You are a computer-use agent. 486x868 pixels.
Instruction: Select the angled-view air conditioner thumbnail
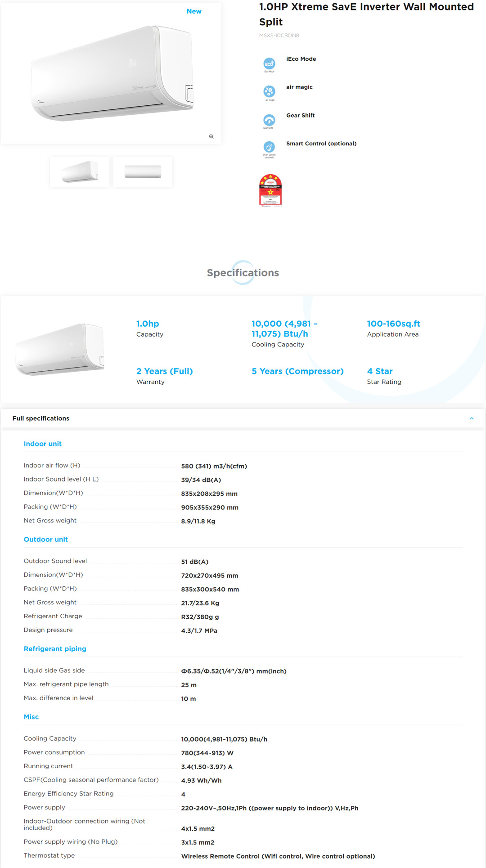tap(80, 171)
